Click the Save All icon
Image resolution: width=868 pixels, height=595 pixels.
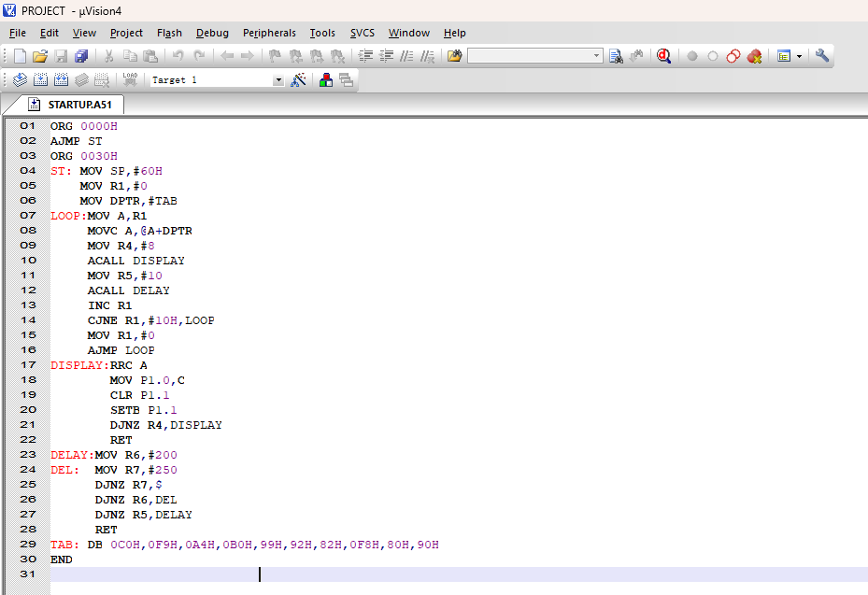tap(81, 56)
